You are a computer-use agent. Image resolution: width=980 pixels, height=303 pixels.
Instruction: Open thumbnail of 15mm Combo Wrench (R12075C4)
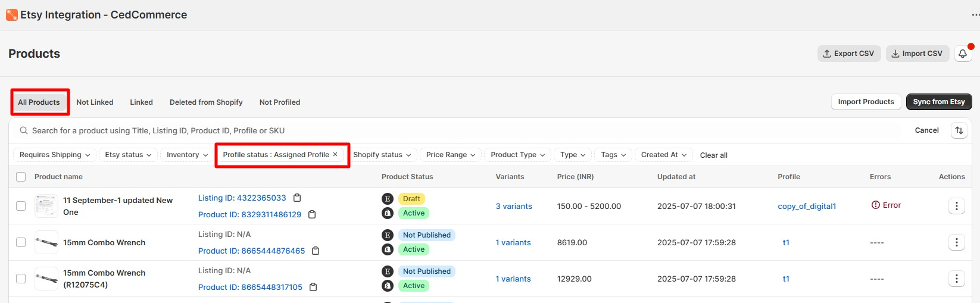46,279
